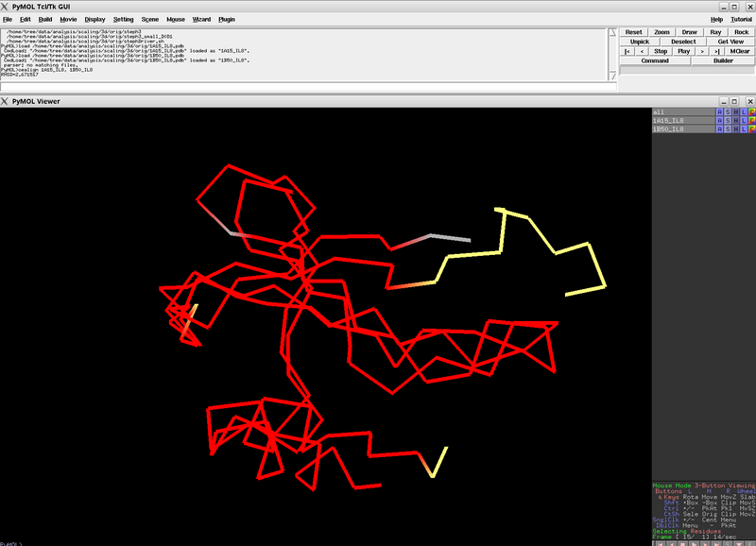756x546 pixels.
Task: Click the Get View button
Action: pos(730,42)
